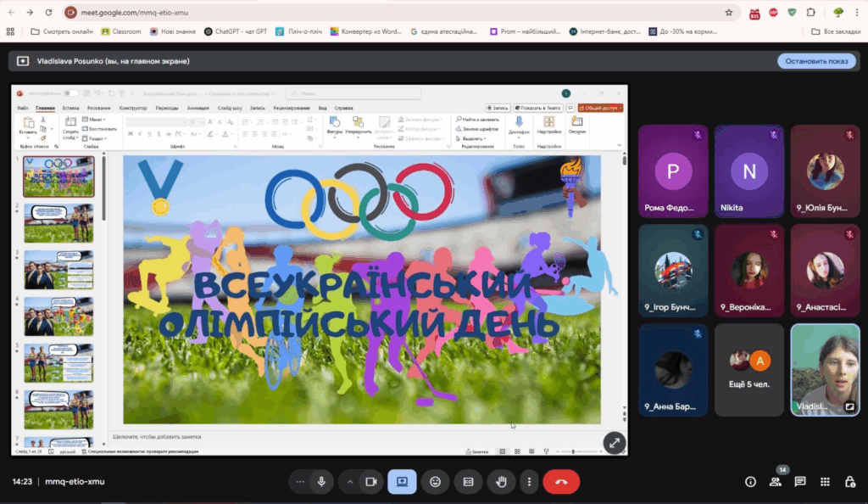
Task: Adjust the PowerPoint zoom slider
Action: tap(574, 451)
